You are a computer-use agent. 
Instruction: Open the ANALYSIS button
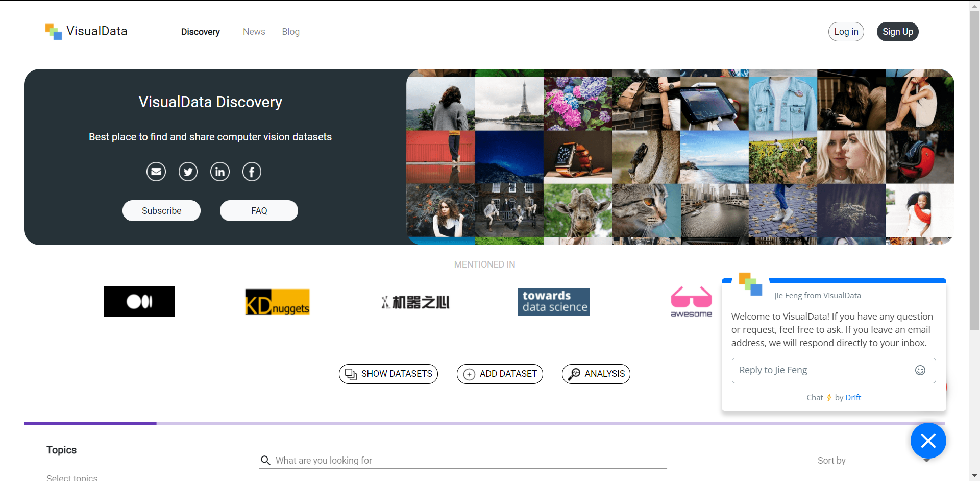coord(596,374)
